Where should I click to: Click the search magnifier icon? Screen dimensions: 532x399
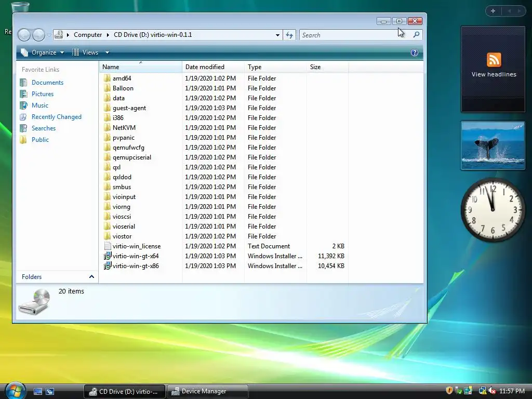click(x=416, y=35)
